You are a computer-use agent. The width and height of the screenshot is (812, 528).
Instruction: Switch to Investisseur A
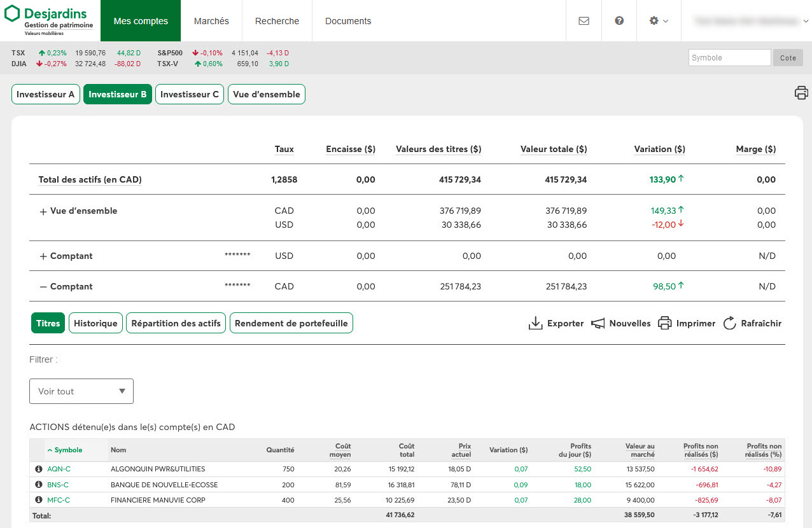(x=46, y=94)
